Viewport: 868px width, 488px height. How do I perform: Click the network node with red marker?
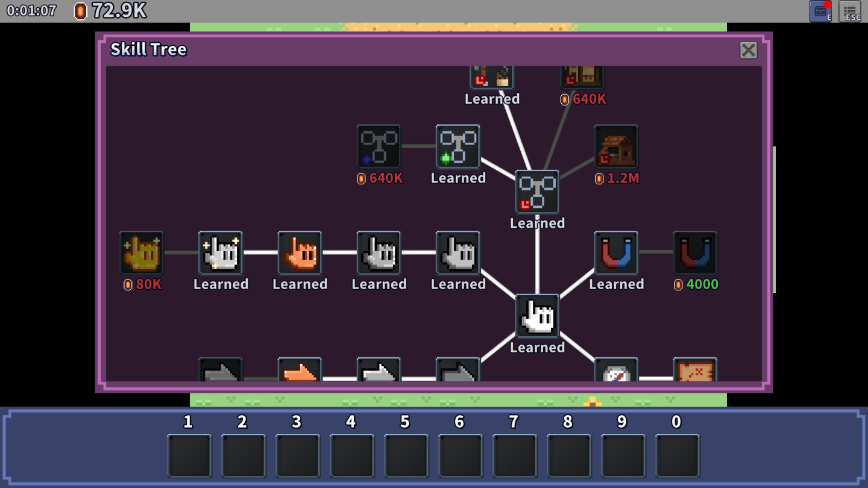point(537,192)
